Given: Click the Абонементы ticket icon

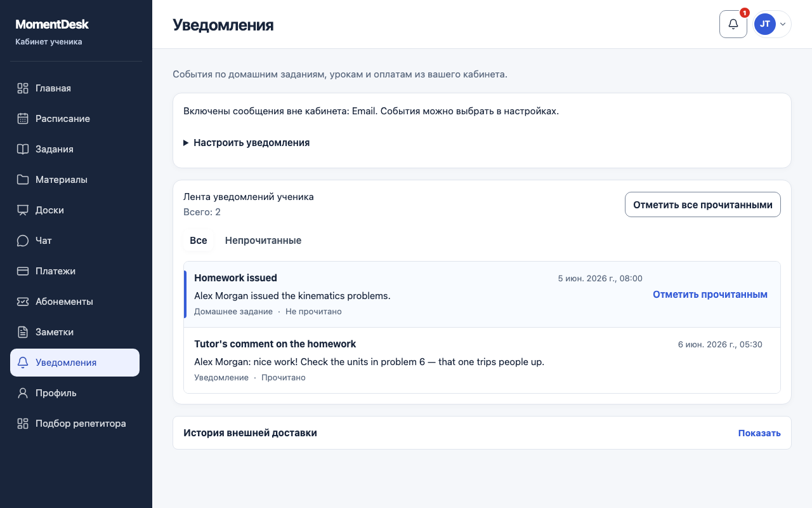Looking at the screenshot, I should point(23,302).
